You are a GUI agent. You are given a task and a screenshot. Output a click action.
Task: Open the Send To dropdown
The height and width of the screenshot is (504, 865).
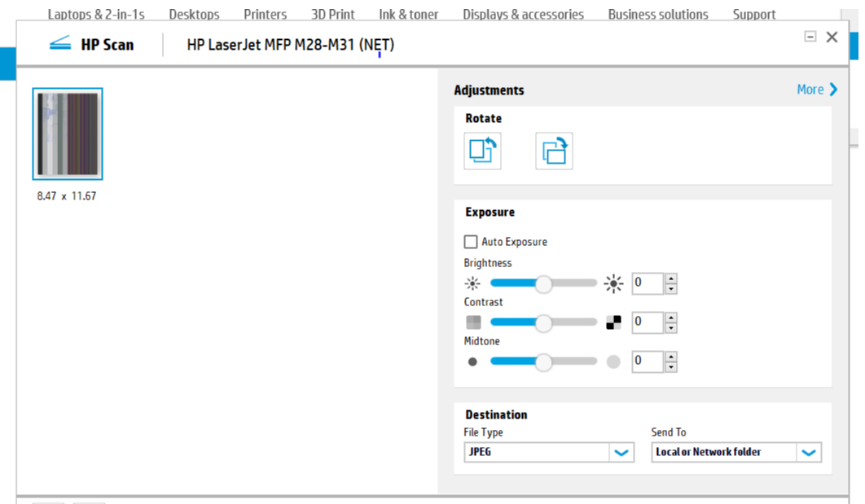click(736, 452)
